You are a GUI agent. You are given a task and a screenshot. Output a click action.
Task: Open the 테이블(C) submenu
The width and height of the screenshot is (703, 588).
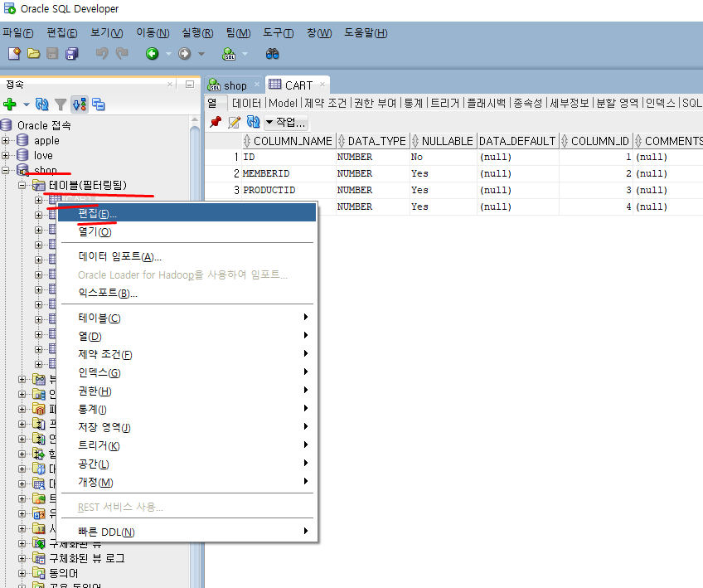tap(187, 318)
